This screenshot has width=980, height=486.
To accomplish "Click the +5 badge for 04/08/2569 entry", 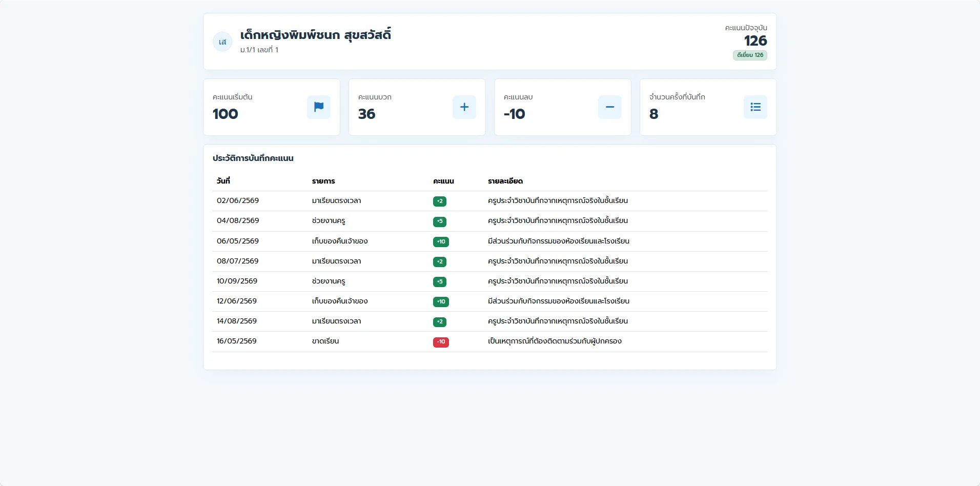I will [x=439, y=221].
